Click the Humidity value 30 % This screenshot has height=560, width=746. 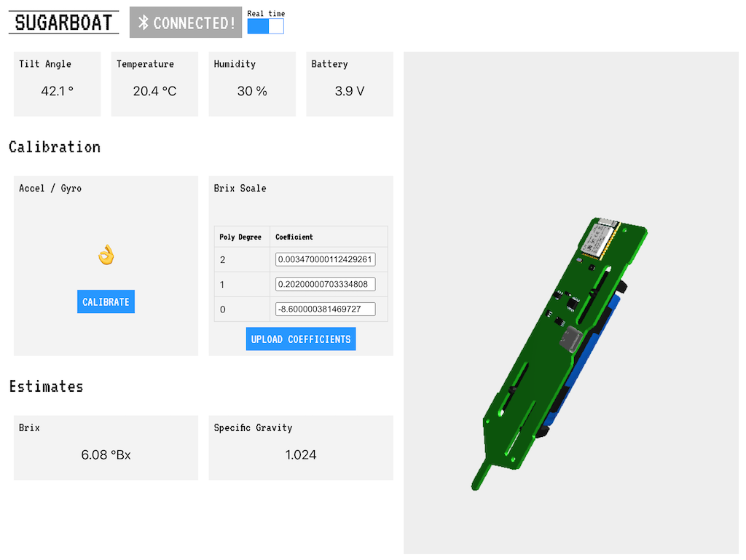252,91
